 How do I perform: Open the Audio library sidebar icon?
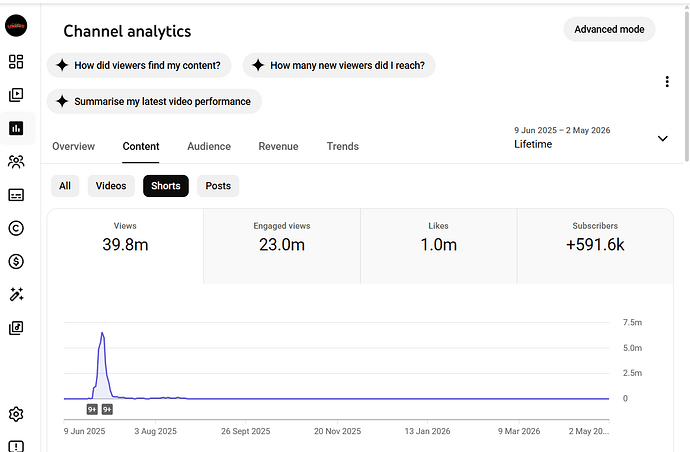(x=16, y=328)
